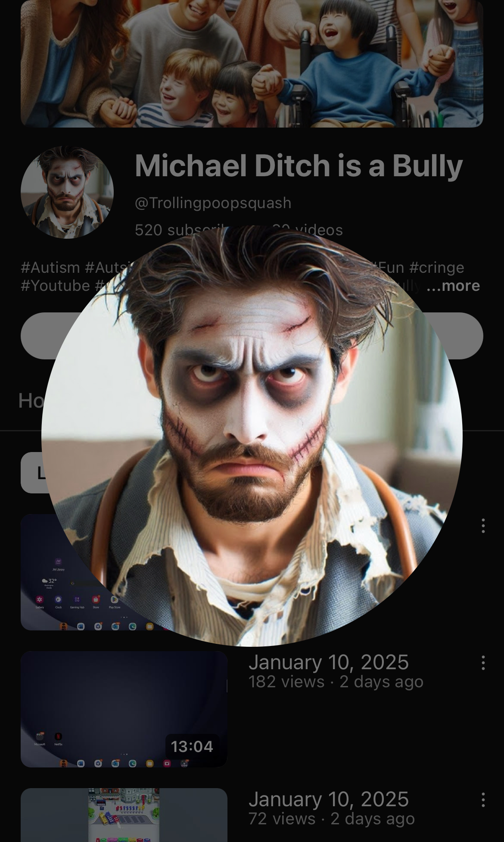
Task: Play the video with the 13:04 duration
Action: point(124,709)
